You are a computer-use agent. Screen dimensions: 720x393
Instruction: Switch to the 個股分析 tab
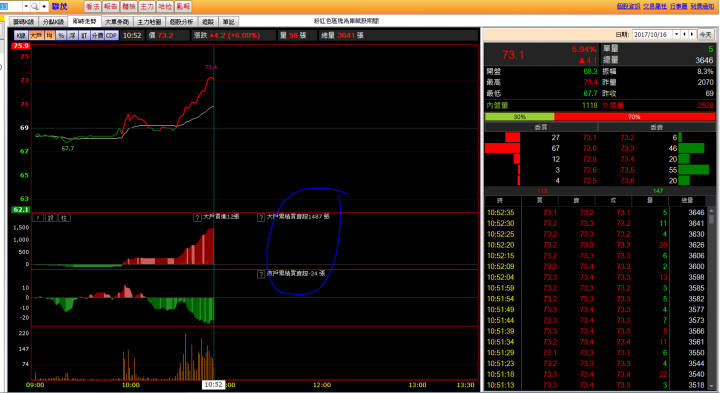pyautogui.click(x=181, y=22)
